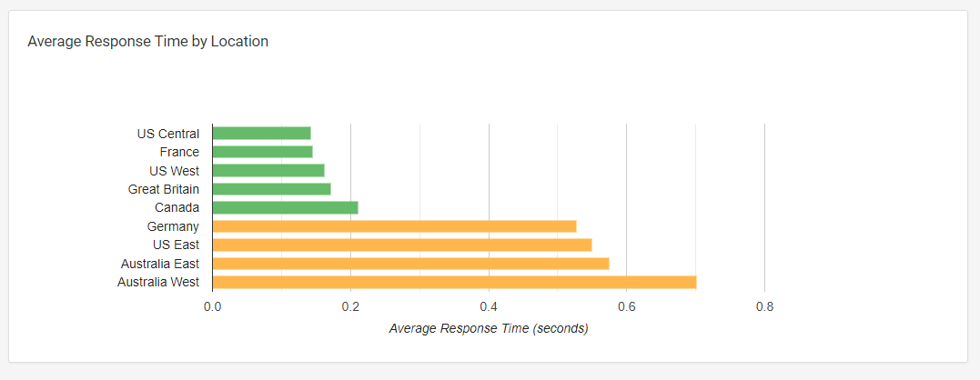The width and height of the screenshot is (980, 380).
Task: Click the US East orange bar
Action: pos(402,245)
